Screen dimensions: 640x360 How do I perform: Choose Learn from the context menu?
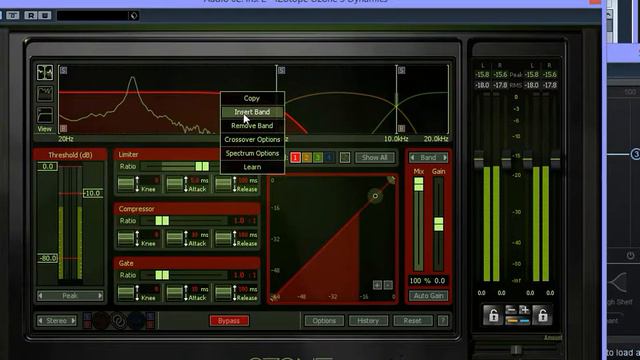(252, 167)
